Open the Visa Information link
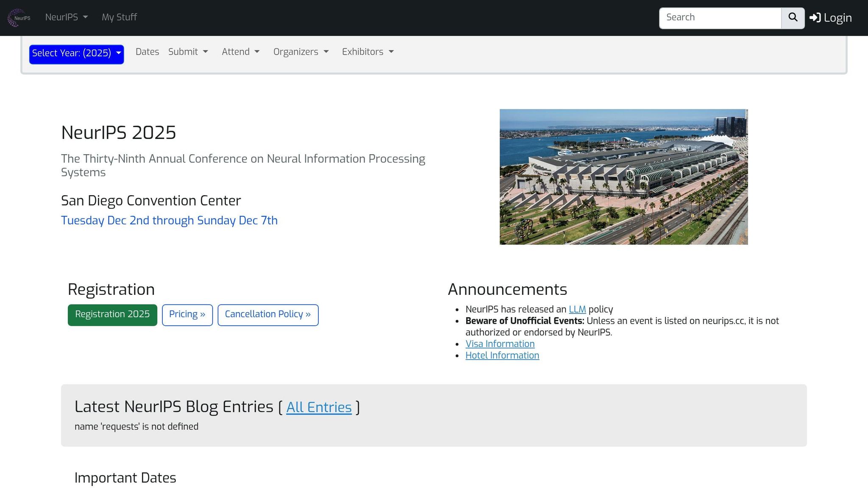The width and height of the screenshot is (868, 488). 500,344
